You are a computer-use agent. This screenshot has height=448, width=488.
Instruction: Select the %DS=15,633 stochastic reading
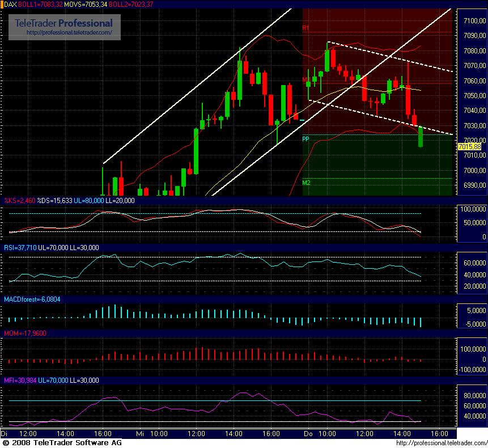[54, 201]
